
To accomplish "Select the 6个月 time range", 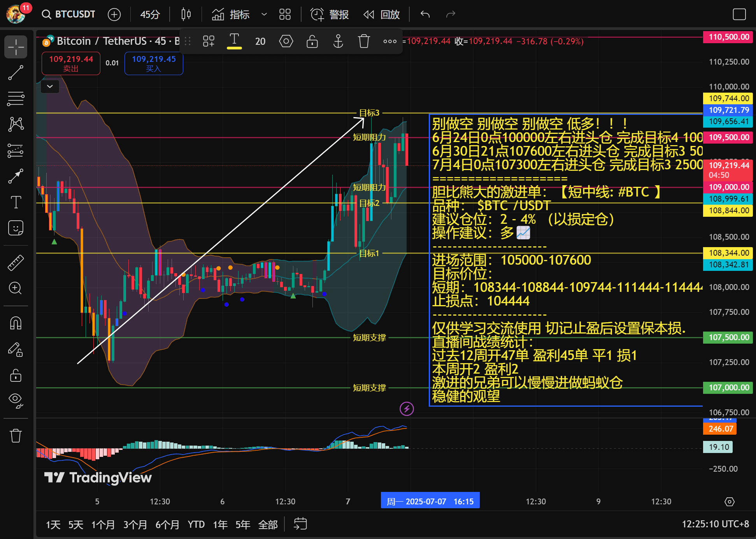I will (x=167, y=525).
